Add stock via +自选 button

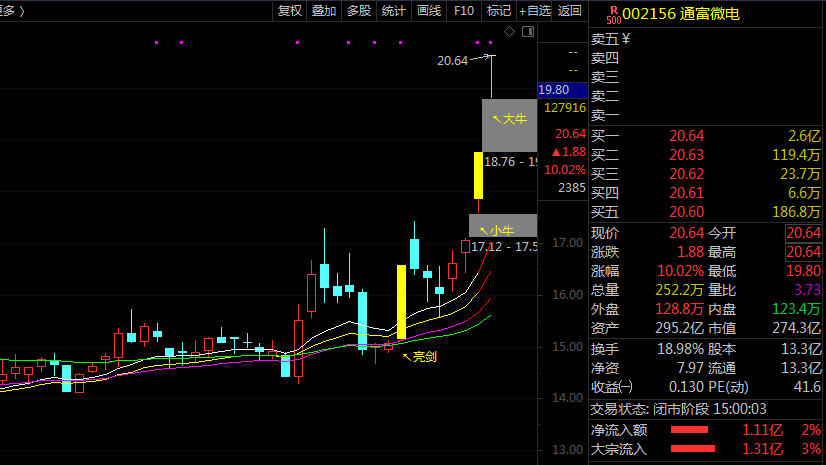[x=534, y=11]
